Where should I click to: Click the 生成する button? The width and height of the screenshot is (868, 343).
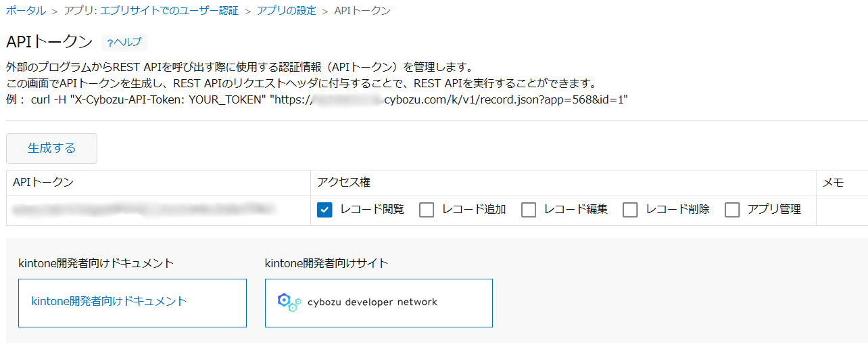[51, 148]
